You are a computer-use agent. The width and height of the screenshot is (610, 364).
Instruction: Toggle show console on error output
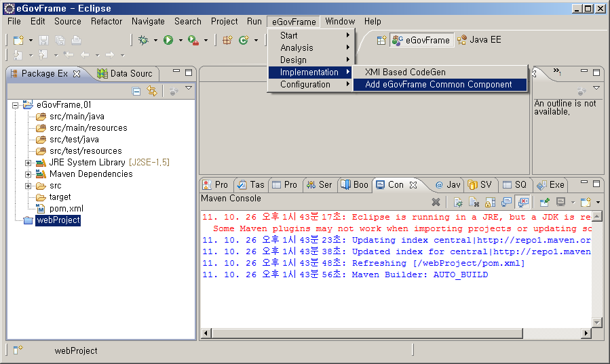pos(522,202)
